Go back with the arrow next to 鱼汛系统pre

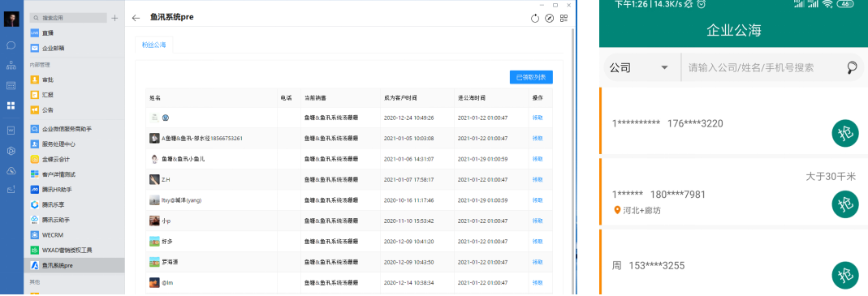pyautogui.click(x=136, y=18)
